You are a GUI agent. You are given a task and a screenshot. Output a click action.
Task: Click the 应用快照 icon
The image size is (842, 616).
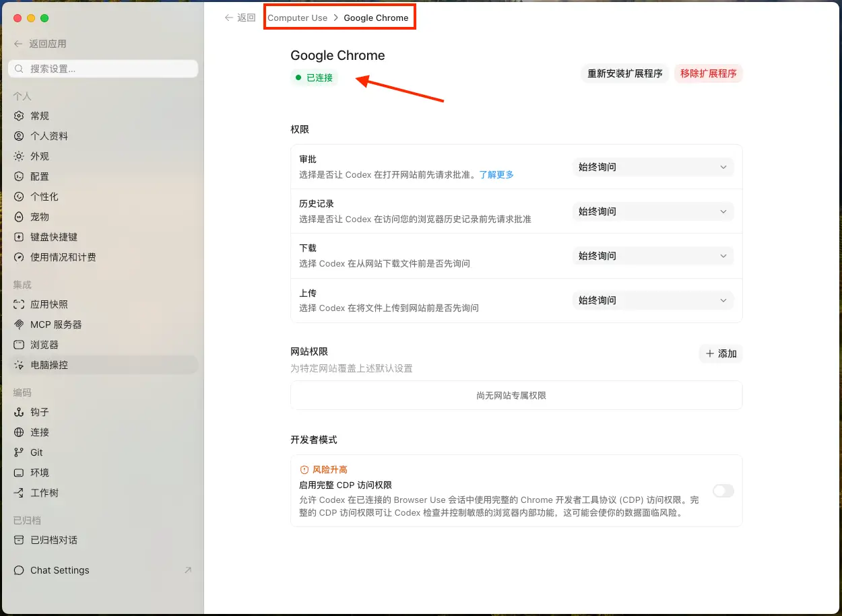click(x=19, y=304)
